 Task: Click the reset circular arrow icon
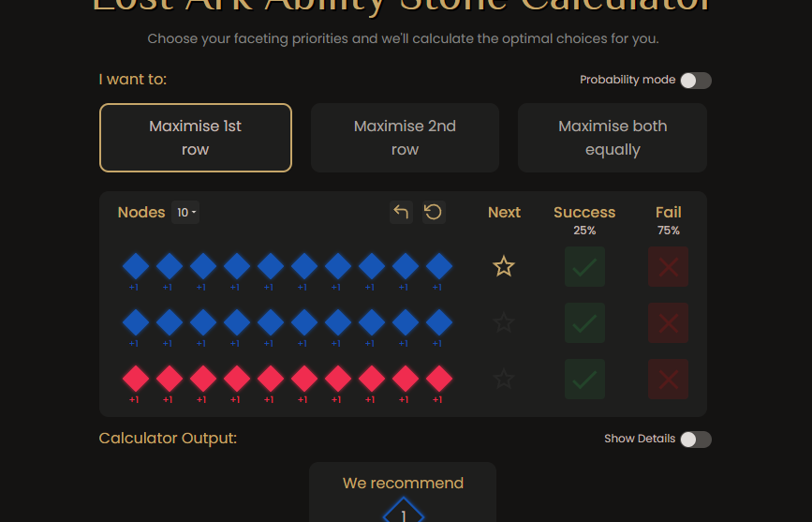point(434,212)
